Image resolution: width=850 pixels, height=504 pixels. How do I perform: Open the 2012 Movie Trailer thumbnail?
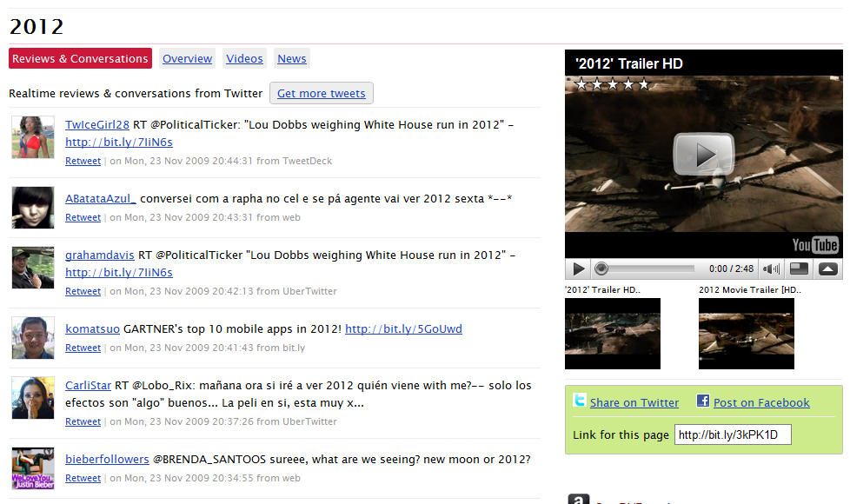[x=747, y=334]
